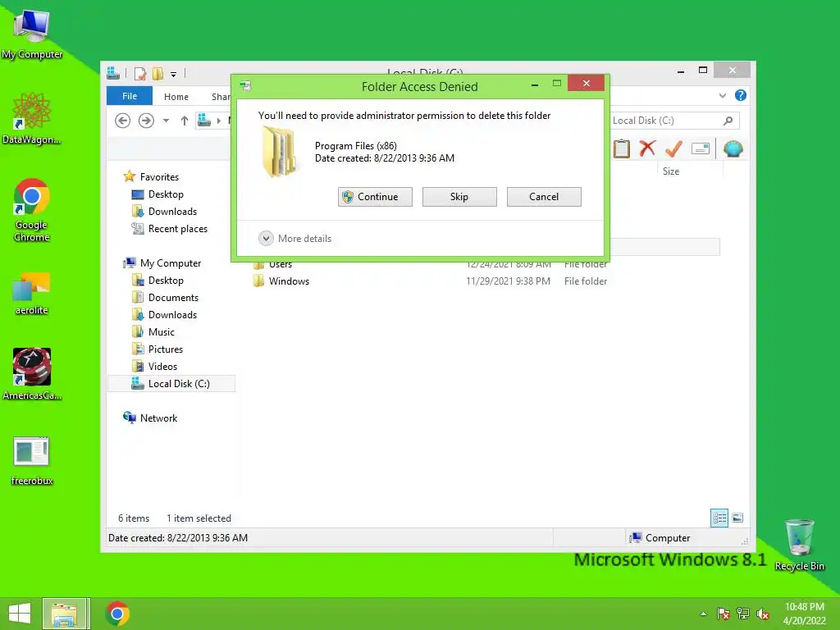Go up one folder level

(185, 121)
